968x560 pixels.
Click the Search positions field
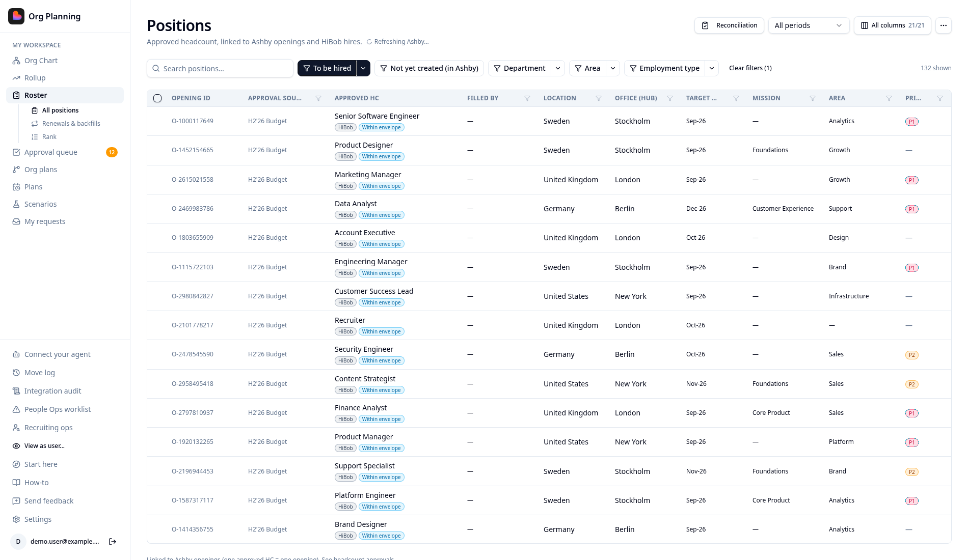tap(220, 68)
